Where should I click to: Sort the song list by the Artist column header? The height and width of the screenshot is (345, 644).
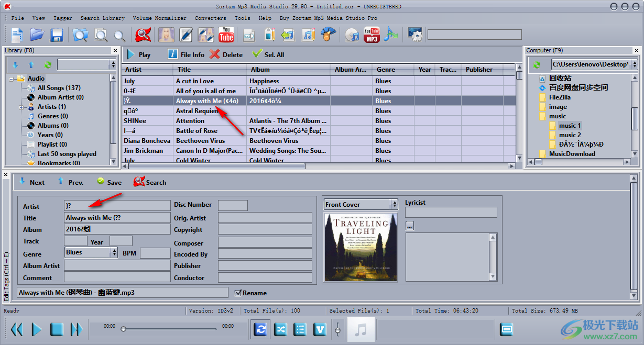pyautogui.click(x=147, y=69)
